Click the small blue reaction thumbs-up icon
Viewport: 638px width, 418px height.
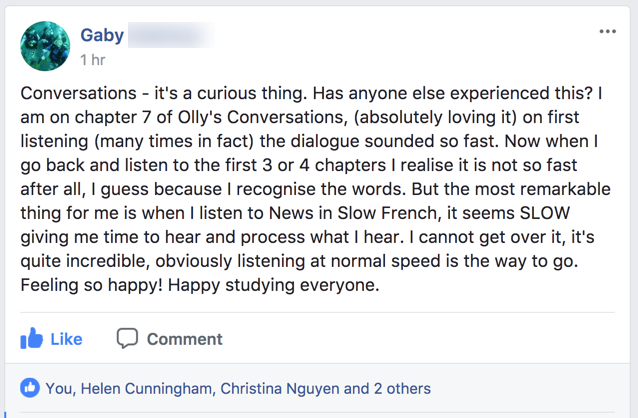[30, 388]
